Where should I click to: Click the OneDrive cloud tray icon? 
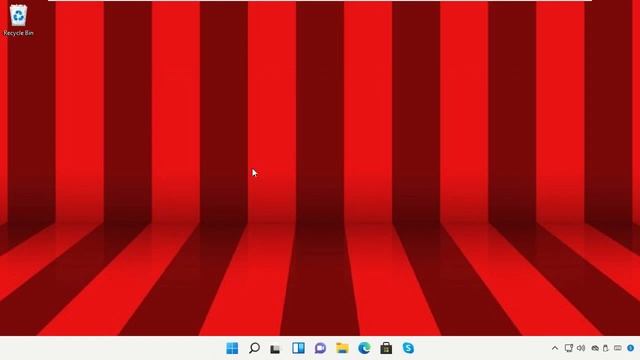tap(595, 349)
